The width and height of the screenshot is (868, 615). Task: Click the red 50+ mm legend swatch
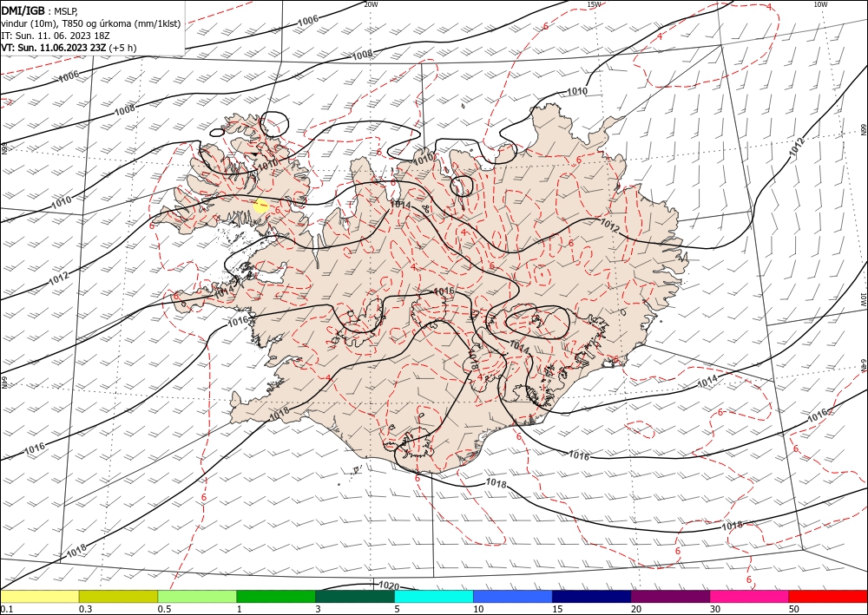point(828,596)
